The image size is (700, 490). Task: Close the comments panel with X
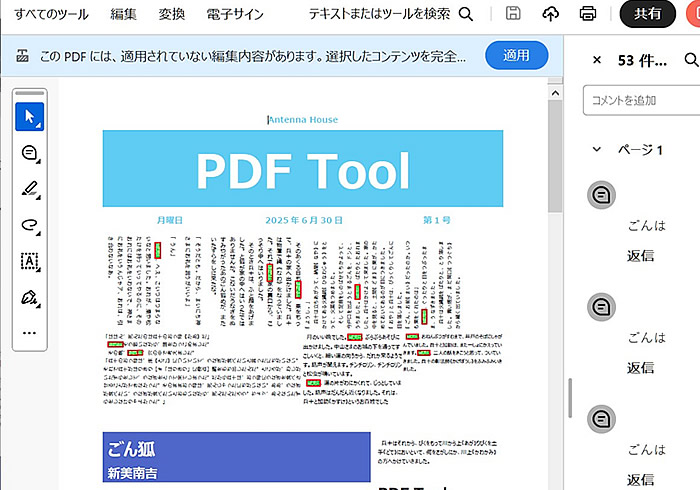click(x=597, y=59)
